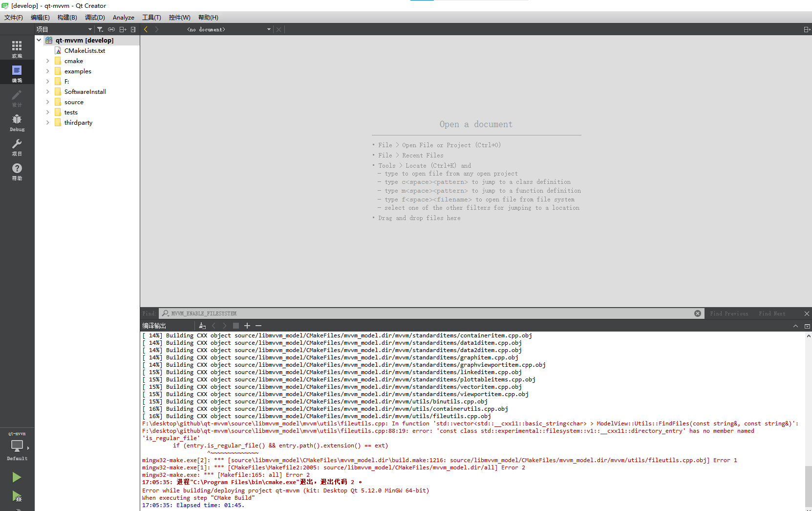Zoom in compile output text

pos(247,326)
